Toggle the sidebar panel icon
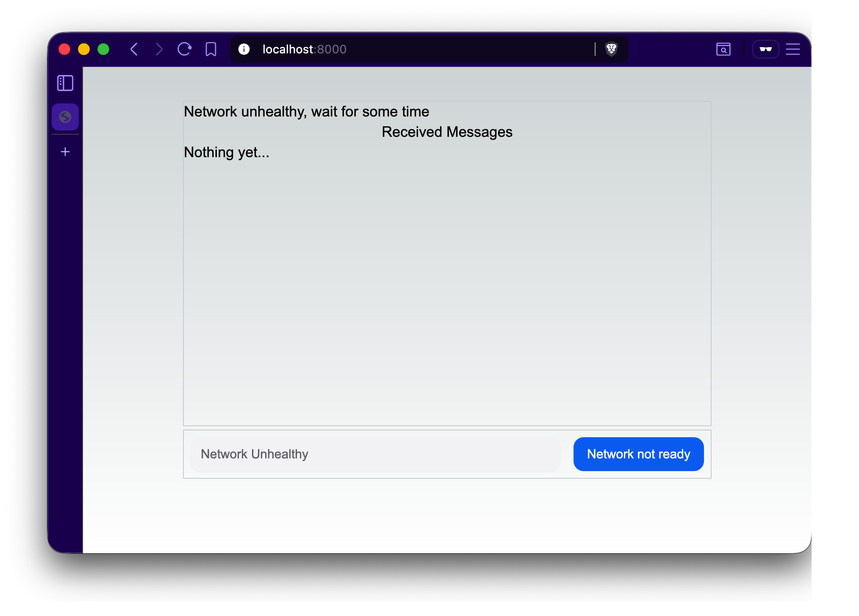Viewport: 859px width, 616px height. (65, 83)
